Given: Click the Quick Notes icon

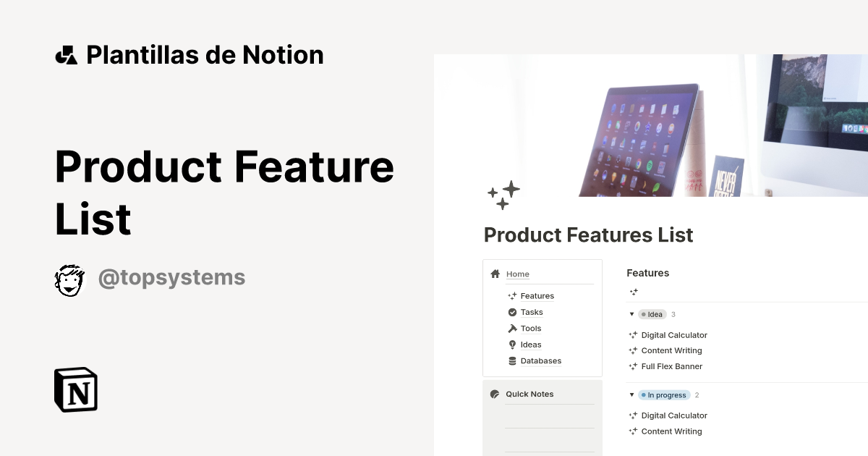Looking at the screenshot, I should click(x=495, y=394).
